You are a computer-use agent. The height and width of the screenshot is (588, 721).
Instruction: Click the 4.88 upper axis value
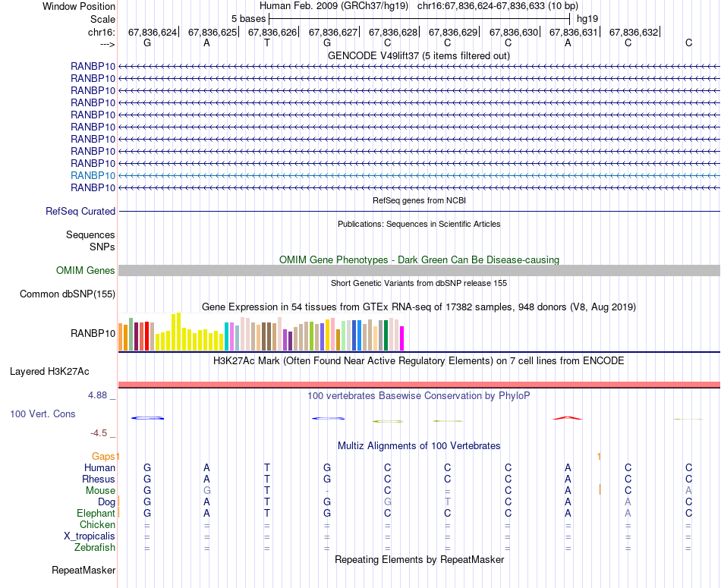97,395
